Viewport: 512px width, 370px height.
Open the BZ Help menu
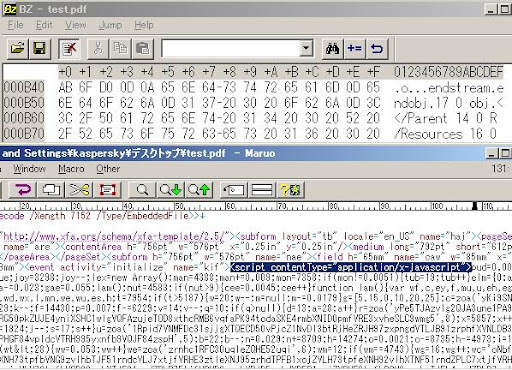pos(144,25)
